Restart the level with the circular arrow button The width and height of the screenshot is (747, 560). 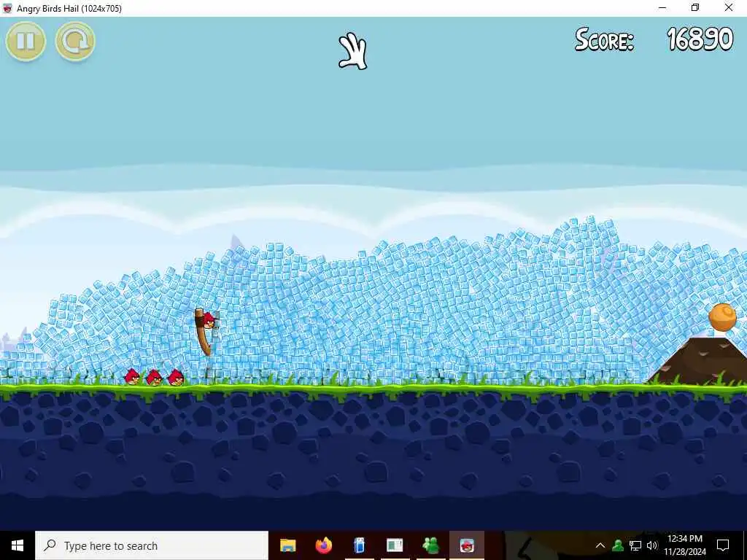click(75, 42)
